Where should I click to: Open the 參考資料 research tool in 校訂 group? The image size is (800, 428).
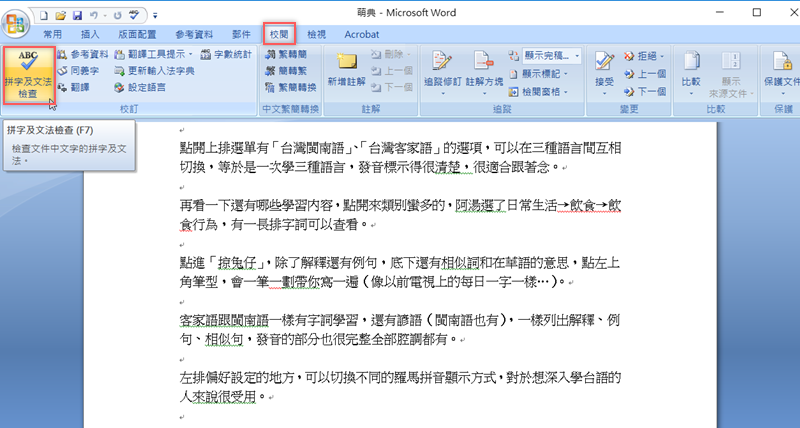point(82,54)
